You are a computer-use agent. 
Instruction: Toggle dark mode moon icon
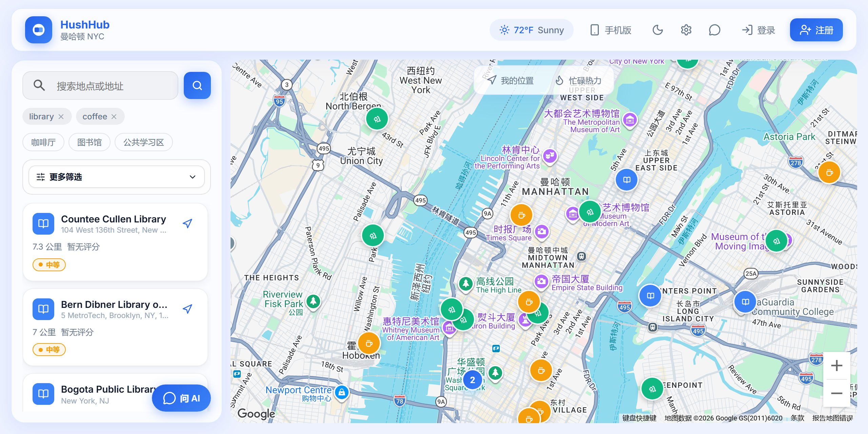click(x=657, y=30)
